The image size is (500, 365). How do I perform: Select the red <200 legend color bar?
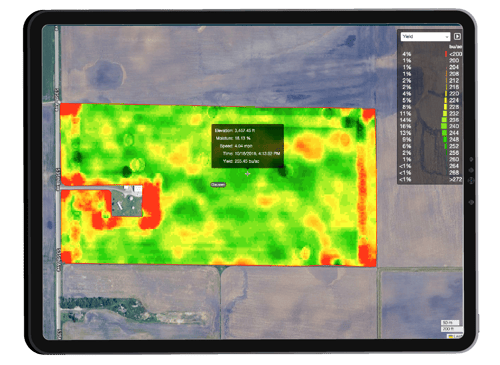coord(446,54)
